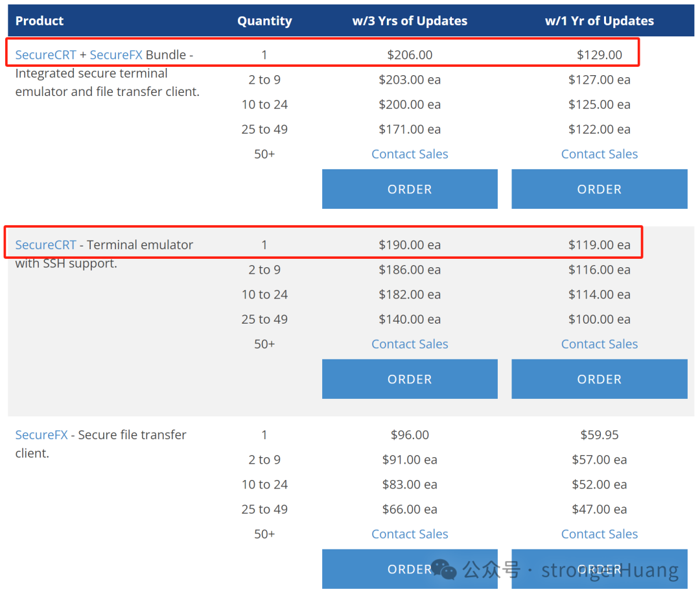The image size is (700, 598).
Task: Select the $57.00 ea price
Action: [600, 460]
